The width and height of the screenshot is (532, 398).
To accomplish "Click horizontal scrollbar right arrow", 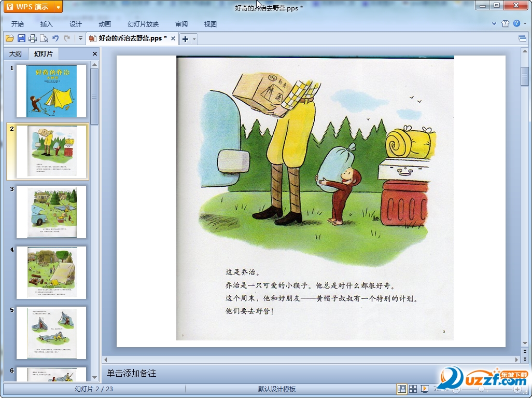I will (517, 359).
